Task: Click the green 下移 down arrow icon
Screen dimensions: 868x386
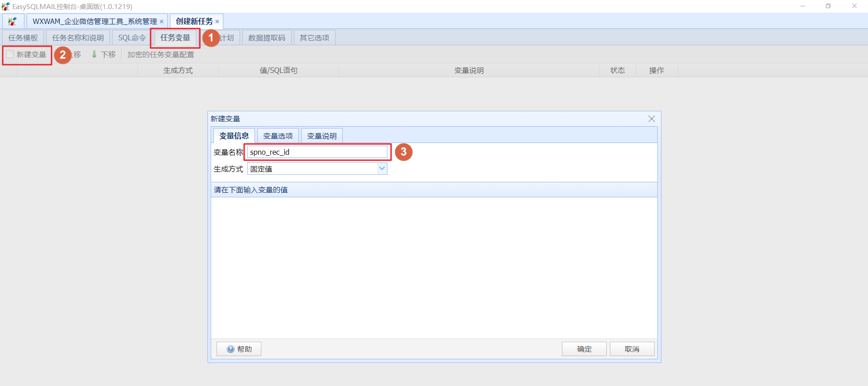Action: [x=94, y=54]
